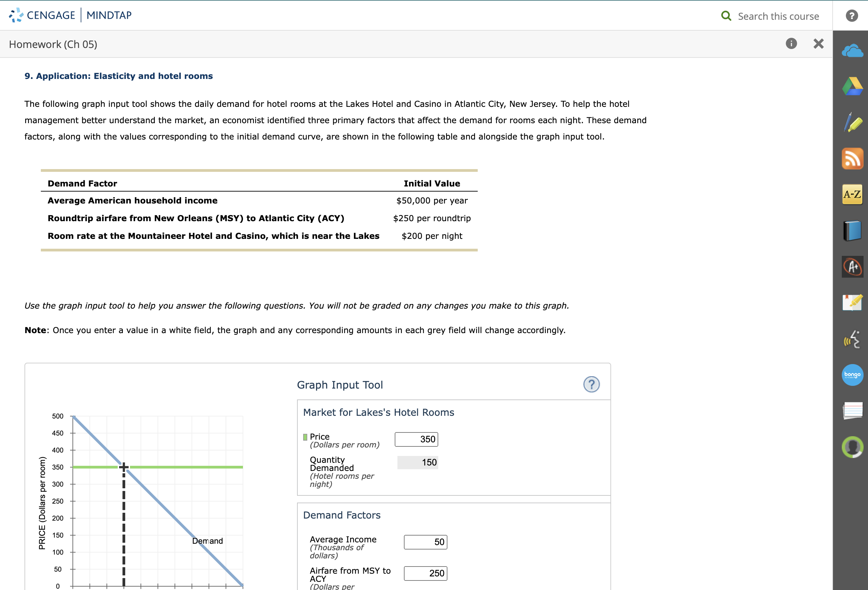Open the flashcards tool in sidebar
The image size is (868, 590).
click(853, 411)
